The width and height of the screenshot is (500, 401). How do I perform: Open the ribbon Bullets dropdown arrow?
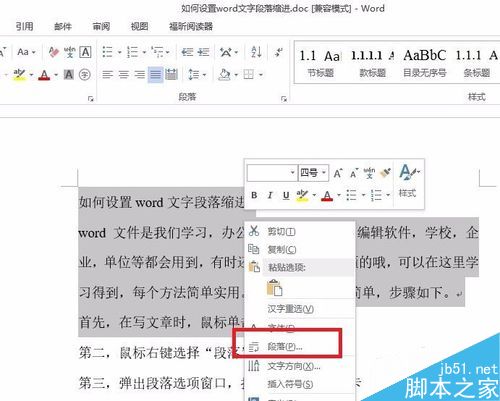click(119, 52)
